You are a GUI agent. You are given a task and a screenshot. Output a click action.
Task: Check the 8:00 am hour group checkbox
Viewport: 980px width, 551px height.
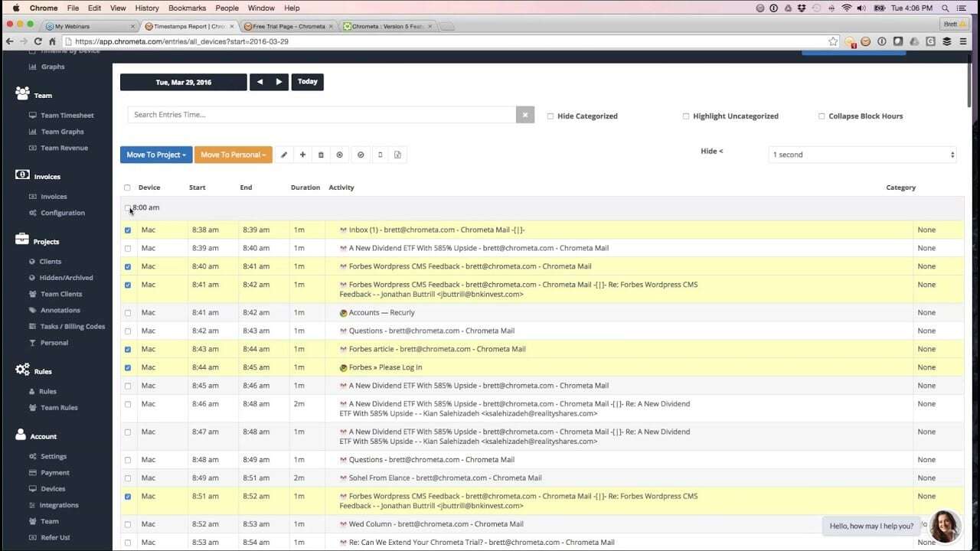click(127, 207)
